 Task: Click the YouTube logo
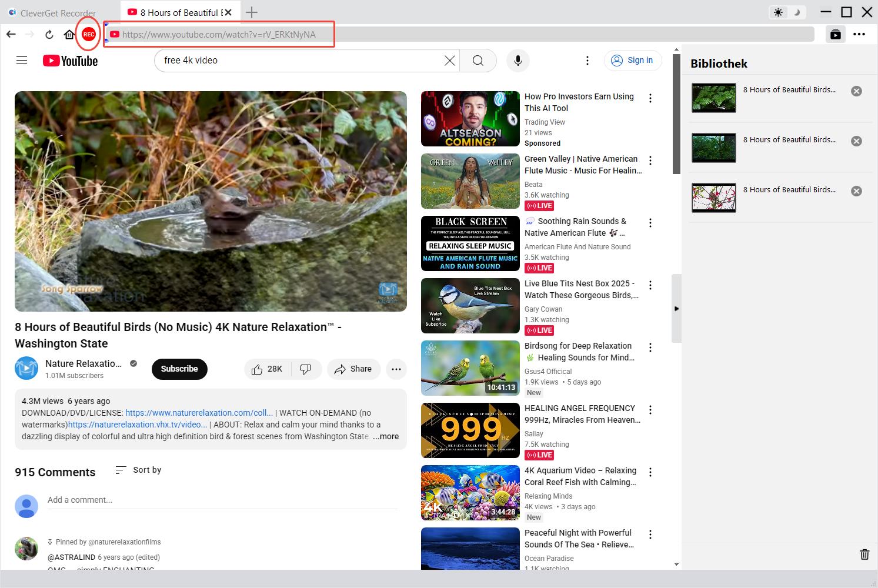pyautogui.click(x=71, y=61)
